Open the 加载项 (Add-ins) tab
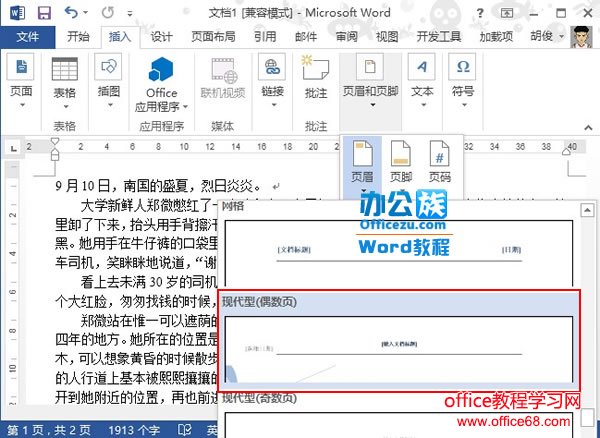Screen dimensions: 600x438 [496, 37]
